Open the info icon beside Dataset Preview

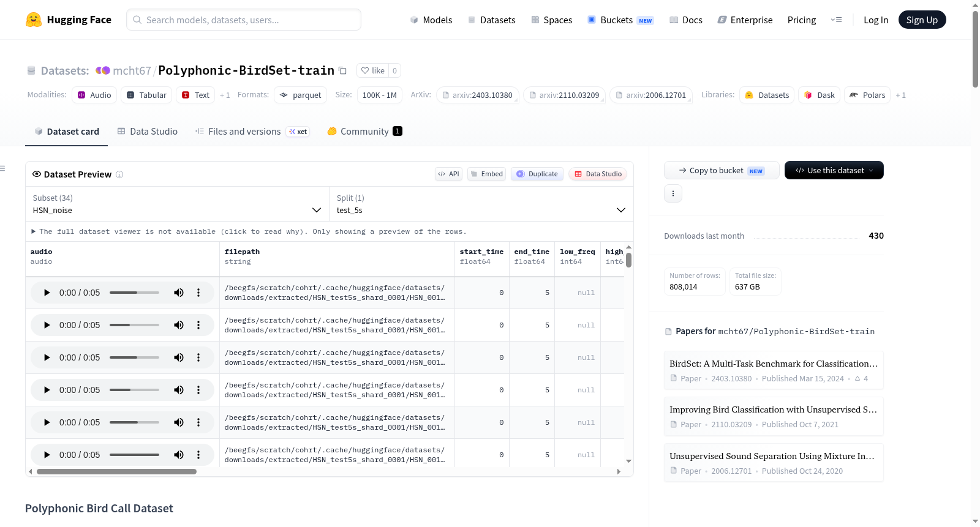tap(119, 174)
